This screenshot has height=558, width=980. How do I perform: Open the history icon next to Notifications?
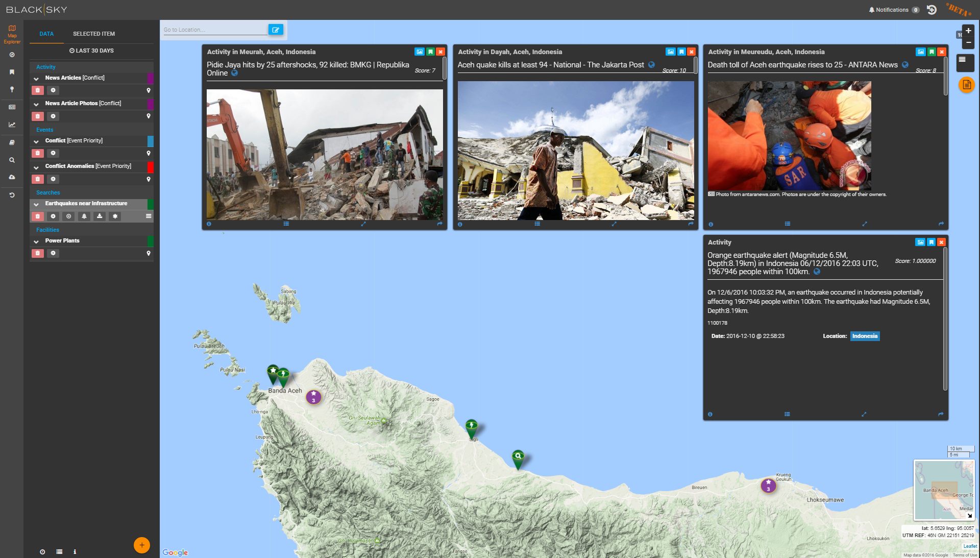(932, 10)
